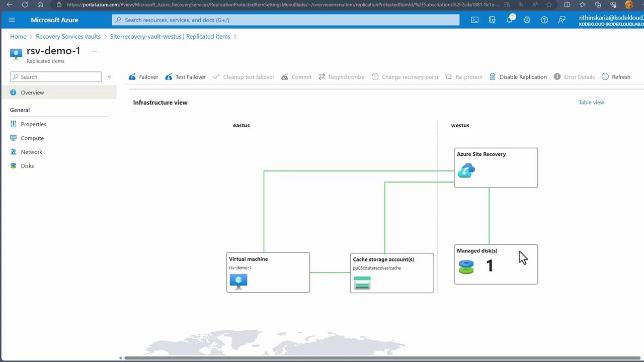Screen dimensions: 644x362
Task: Start a Failover
Action: tap(143, 77)
